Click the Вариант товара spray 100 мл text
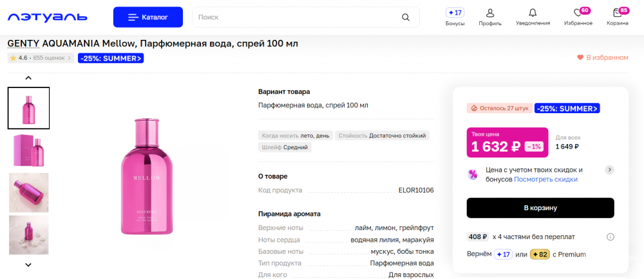Screen dimensions: 644x279 coord(314,105)
